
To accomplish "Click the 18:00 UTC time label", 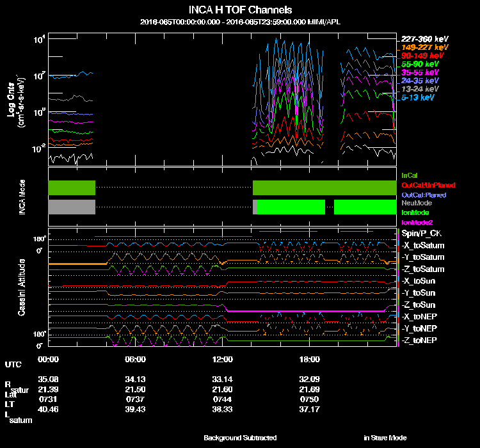I will click(x=309, y=360).
